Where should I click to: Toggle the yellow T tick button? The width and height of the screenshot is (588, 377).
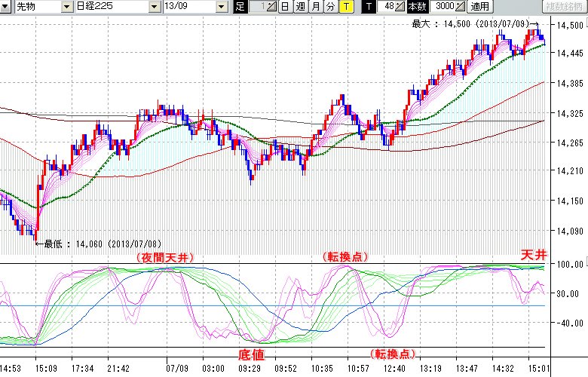[345, 7]
